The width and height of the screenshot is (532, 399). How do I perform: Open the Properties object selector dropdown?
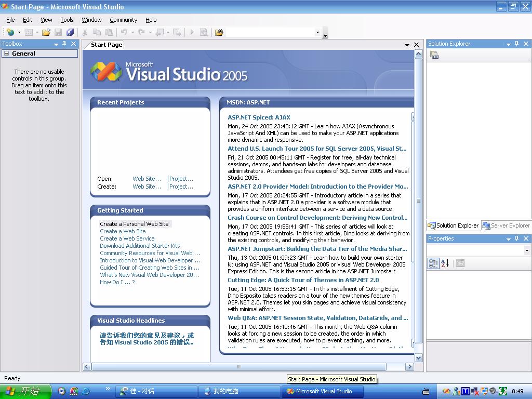(x=527, y=250)
